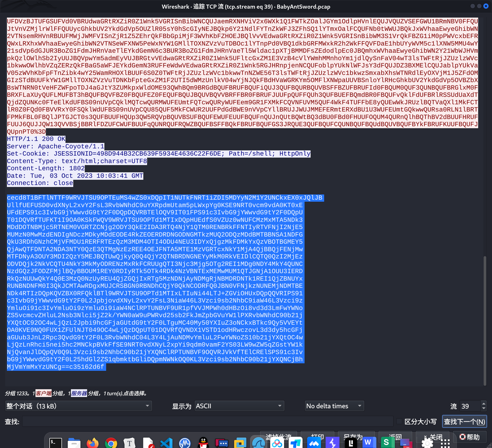Image resolution: width=492 pixels, height=448 pixels.
Task: Click the stream number field showing 39
Action: [x=470, y=406]
